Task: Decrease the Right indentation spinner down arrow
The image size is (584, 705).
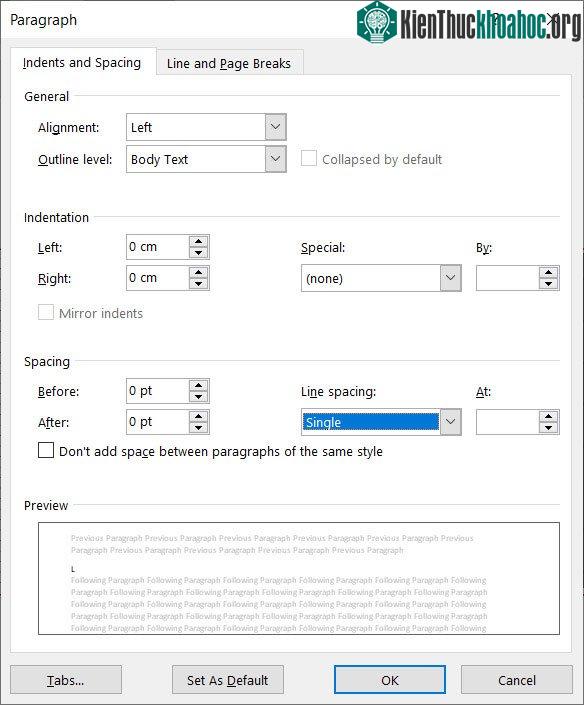Action: click(198, 284)
